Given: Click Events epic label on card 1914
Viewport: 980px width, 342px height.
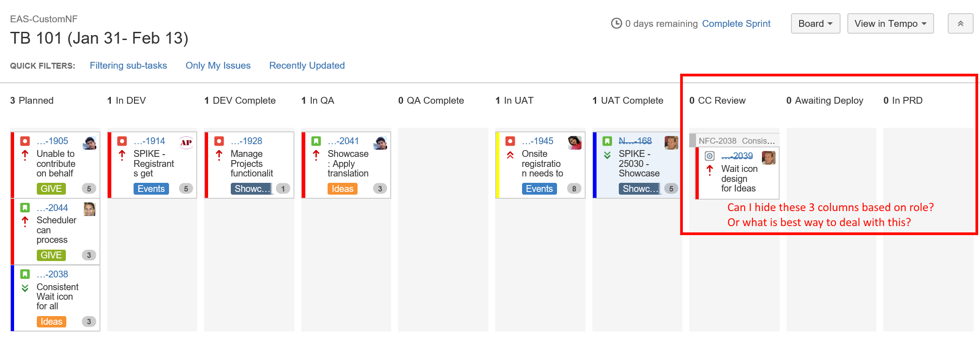Looking at the screenshot, I should [151, 189].
